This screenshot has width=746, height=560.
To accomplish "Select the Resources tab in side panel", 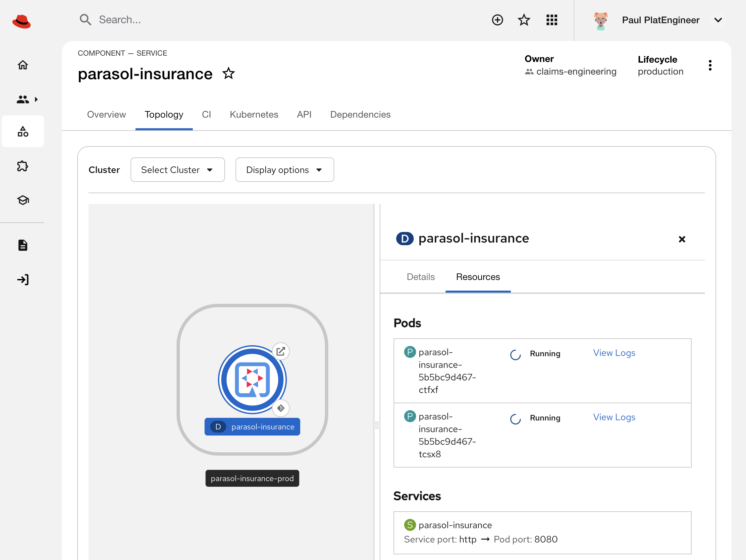I will pos(478,277).
